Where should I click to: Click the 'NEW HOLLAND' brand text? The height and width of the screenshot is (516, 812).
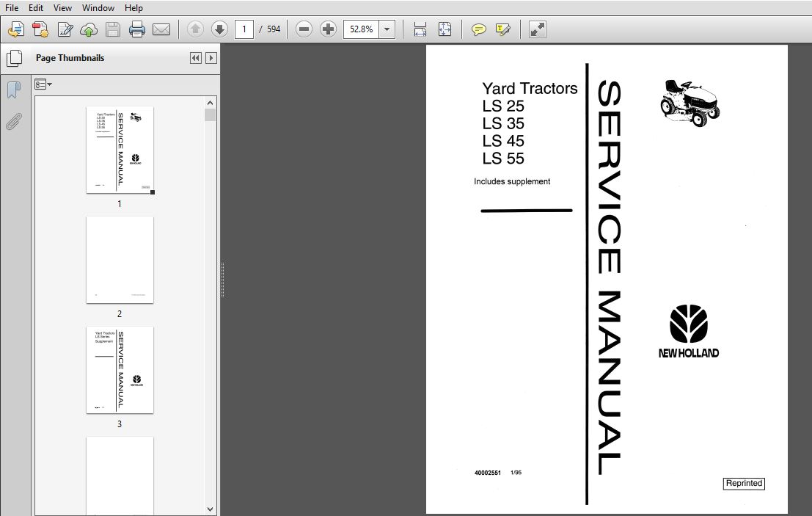(x=689, y=353)
